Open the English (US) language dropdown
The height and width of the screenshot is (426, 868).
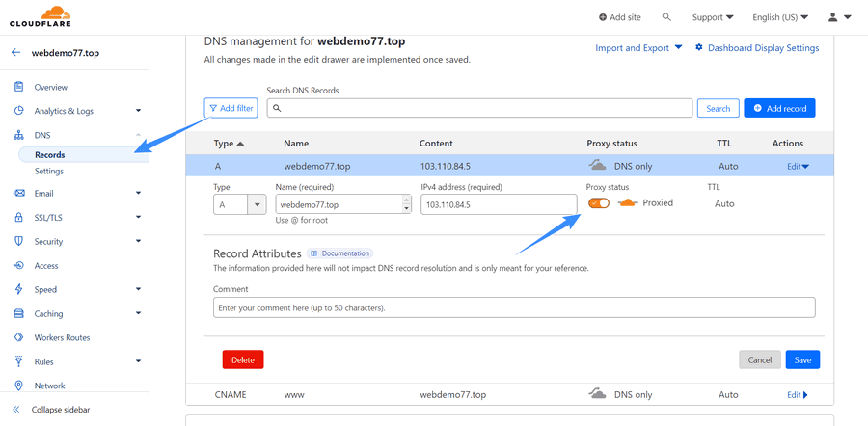pyautogui.click(x=780, y=17)
